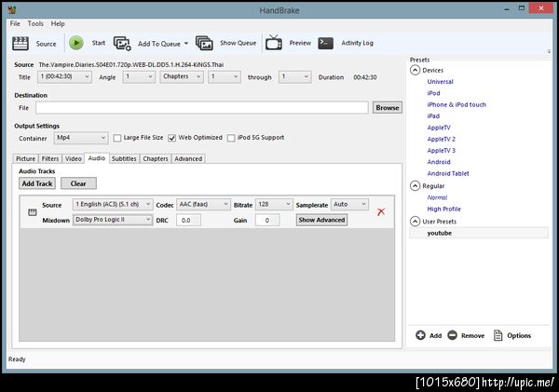Select the AppleTV 3 preset

pyautogui.click(x=442, y=151)
